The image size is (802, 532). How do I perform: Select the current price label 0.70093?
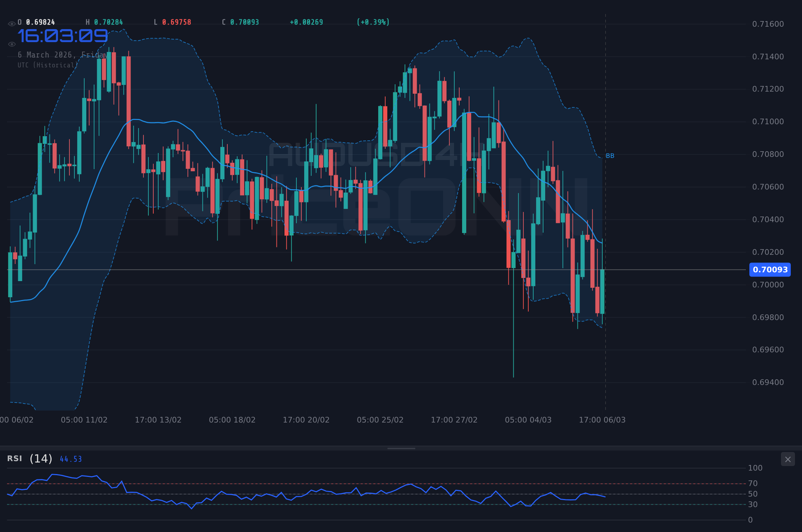click(x=770, y=270)
